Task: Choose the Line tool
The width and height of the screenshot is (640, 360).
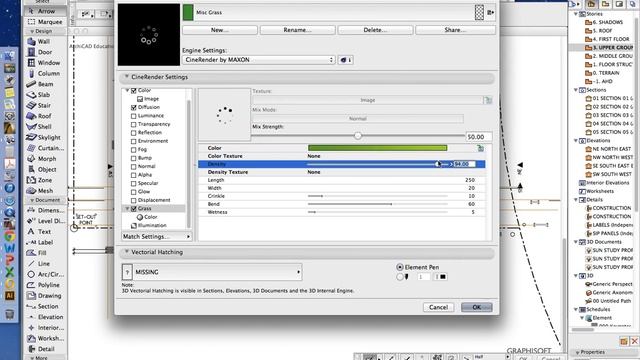Action: (x=43, y=263)
